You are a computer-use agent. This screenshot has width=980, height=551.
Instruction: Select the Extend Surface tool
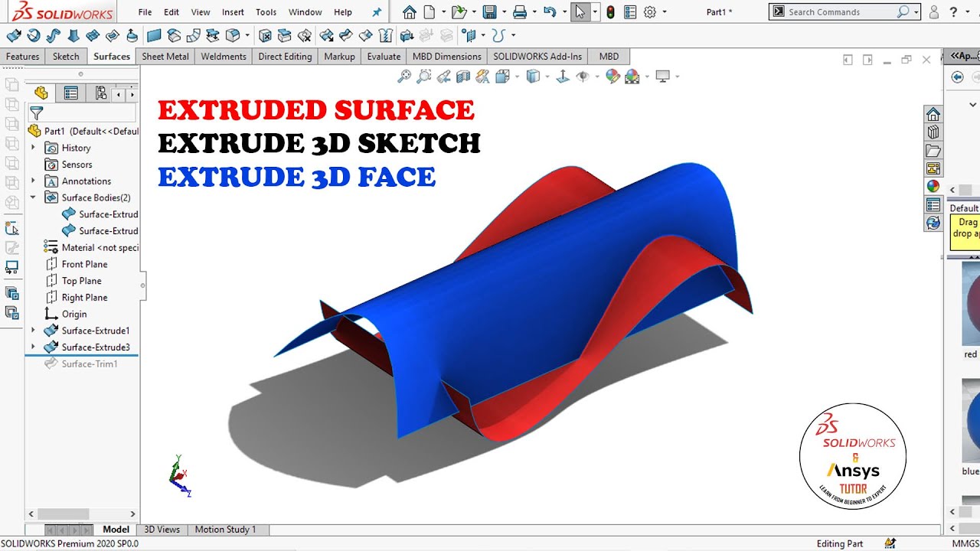(x=326, y=35)
